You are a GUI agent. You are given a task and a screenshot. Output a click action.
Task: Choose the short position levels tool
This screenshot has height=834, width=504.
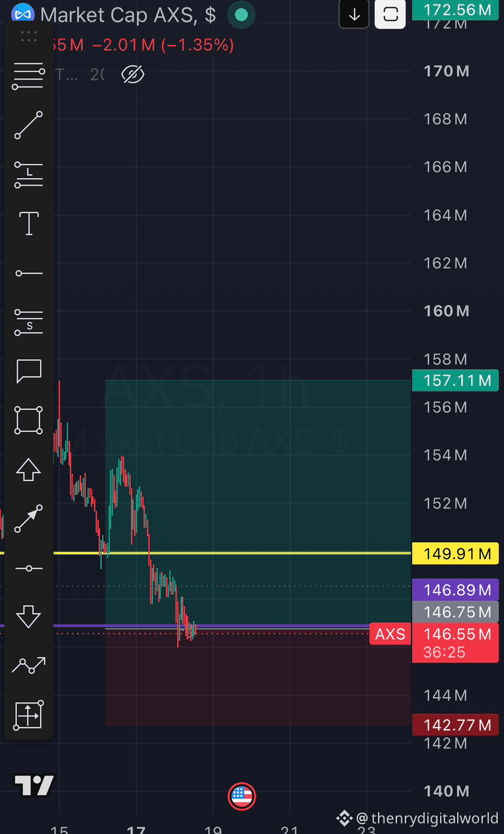pyautogui.click(x=29, y=322)
